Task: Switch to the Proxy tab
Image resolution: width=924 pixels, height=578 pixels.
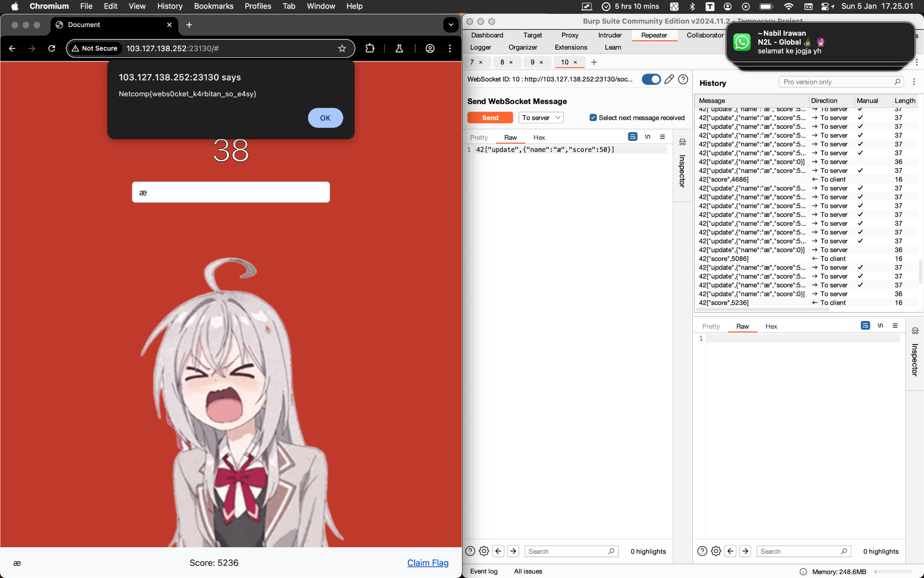Action: tap(569, 35)
